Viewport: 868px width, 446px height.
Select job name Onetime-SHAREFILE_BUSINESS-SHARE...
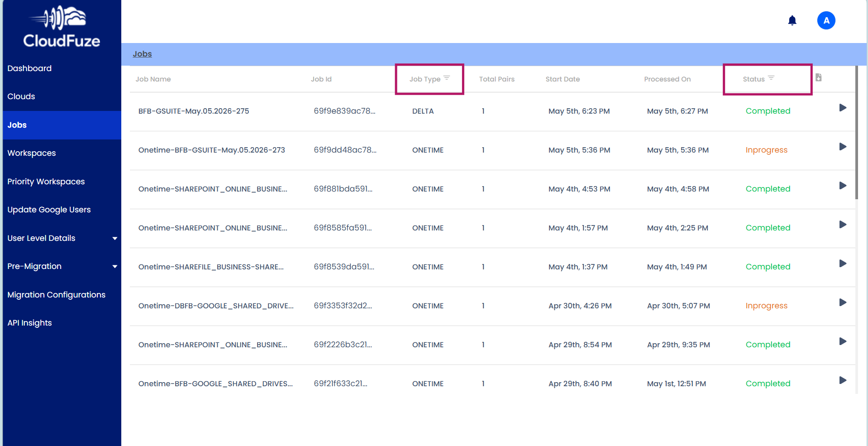coord(211,267)
